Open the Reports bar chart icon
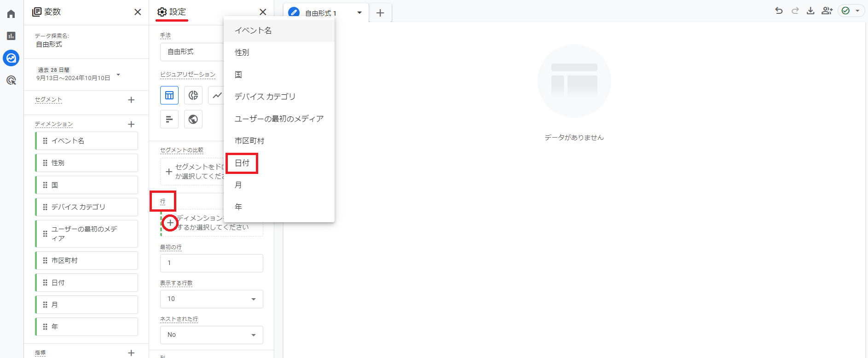The height and width of the screenshot is (358, 868). [x=11, y=36]
